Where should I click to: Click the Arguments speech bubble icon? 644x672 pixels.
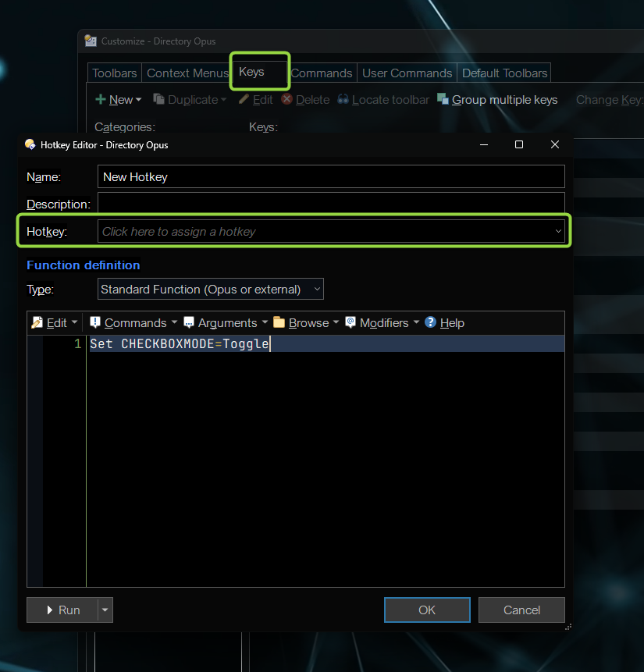189,322
